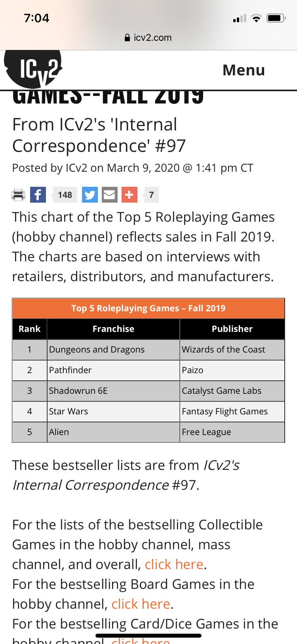The width and height of the screenshot is (297, 644).
Task: Select the Publisher column header
Action: [x=232, y=329]
